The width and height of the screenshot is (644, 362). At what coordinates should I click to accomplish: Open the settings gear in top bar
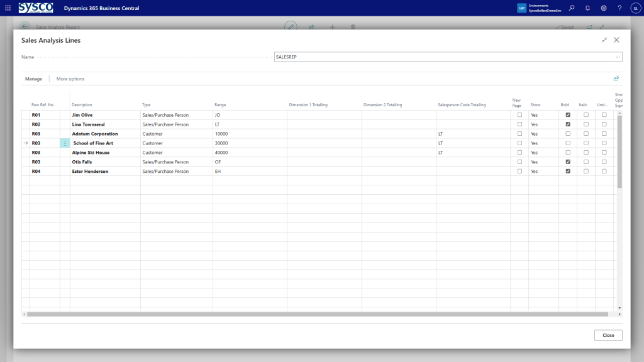click(604, 8)
